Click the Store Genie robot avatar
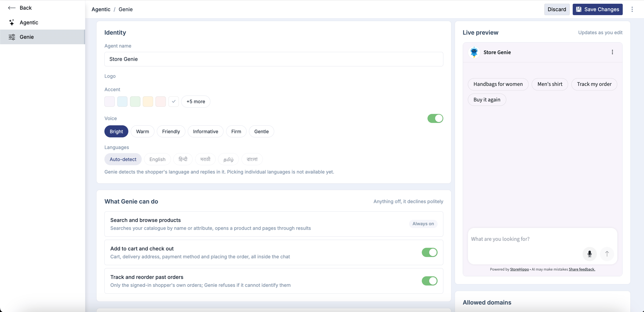The image size is (644, 312). click(x=474, y=52)
